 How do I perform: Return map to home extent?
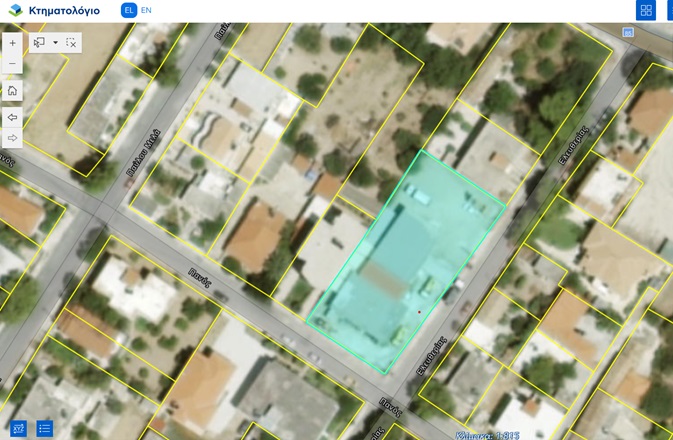[12, 91]
